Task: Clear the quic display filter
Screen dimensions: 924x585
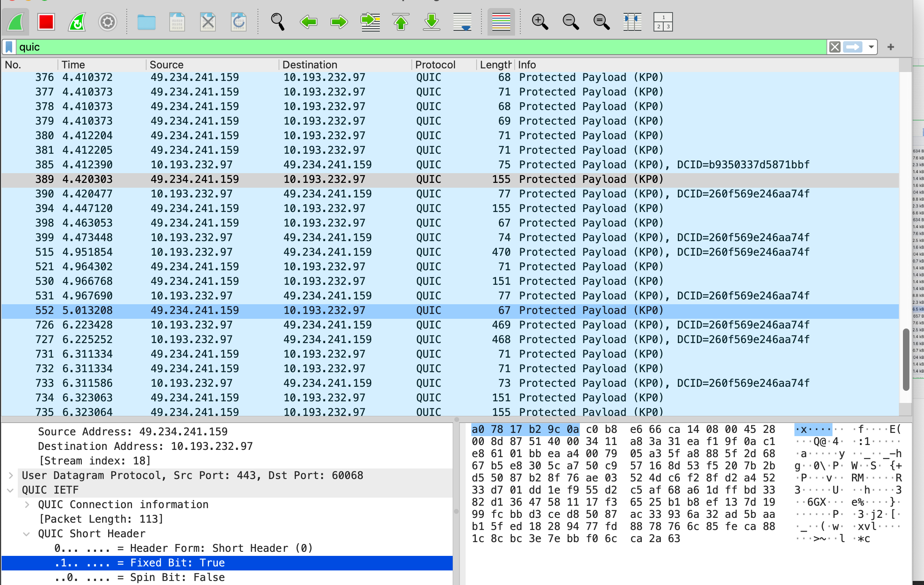Action: point(835,47)
